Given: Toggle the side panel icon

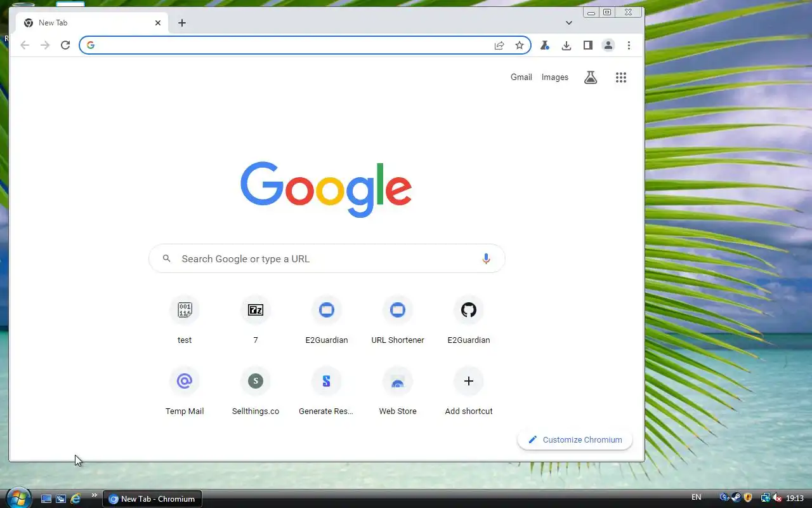Looking at the screenshot, I should (x=588, y=45).
